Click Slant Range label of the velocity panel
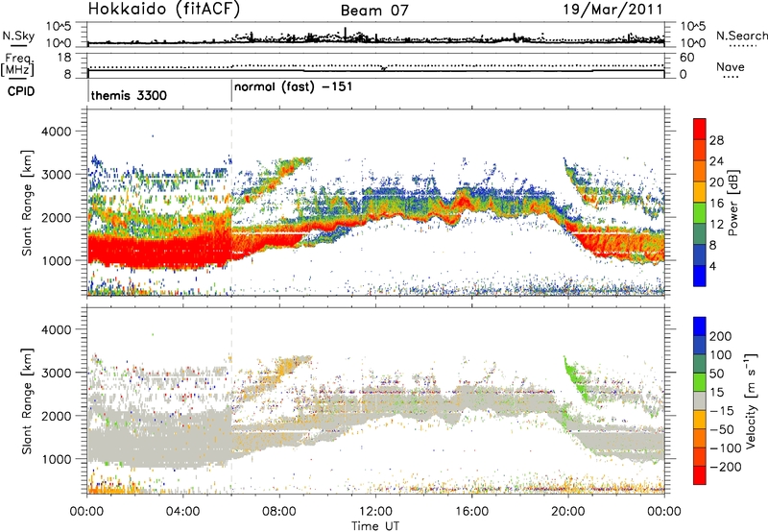The height and width of the screenshot is (532, 768). [x=27, y=400]
